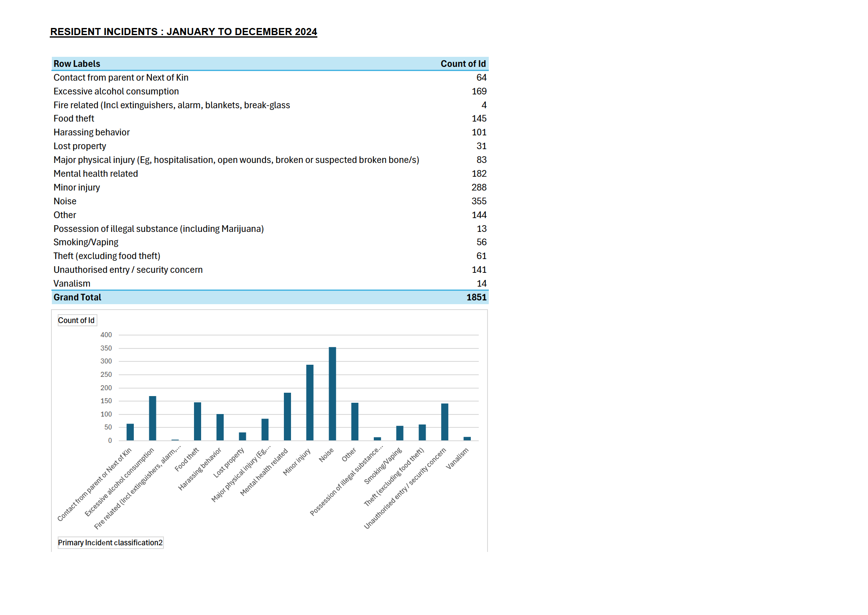Image resolution: width=868 pixels, height=615 pixels.
Task: Select the 'Minor injury' row label
Action: (x=77, y=188)
